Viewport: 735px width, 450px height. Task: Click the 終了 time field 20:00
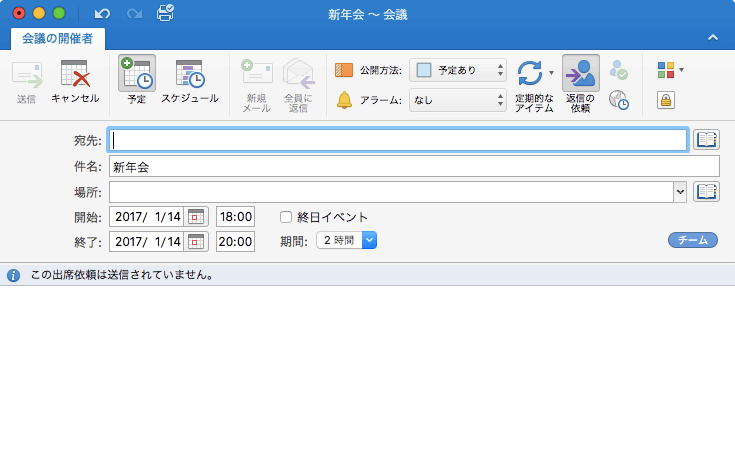pyautogui.click(x=235, y=241)
